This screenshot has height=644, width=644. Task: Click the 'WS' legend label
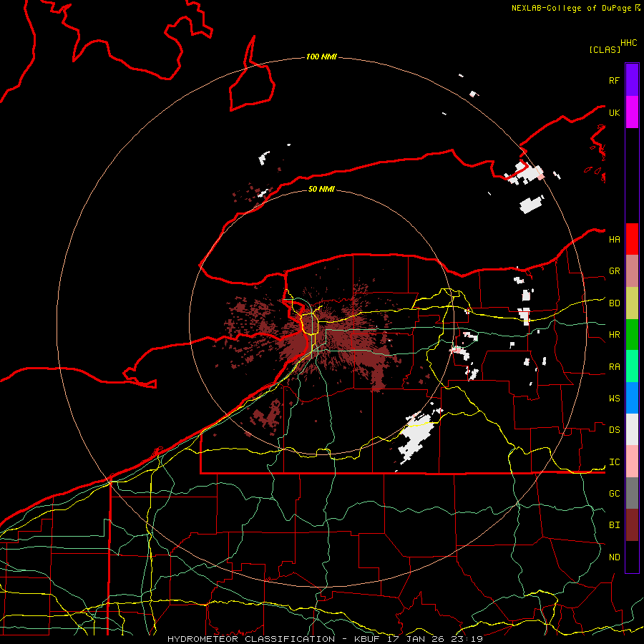(614, 399)
